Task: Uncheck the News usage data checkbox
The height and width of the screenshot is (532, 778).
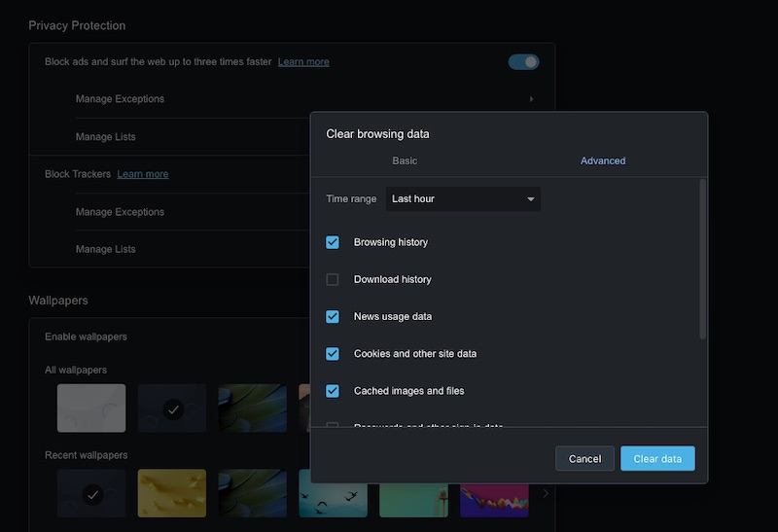Action: (333, 316)
